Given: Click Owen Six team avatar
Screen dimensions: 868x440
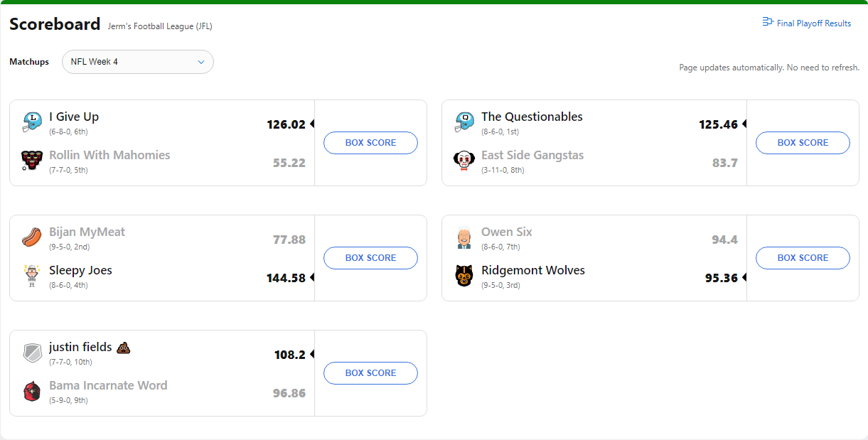Looking at the screenshot, I should (464, 237).
